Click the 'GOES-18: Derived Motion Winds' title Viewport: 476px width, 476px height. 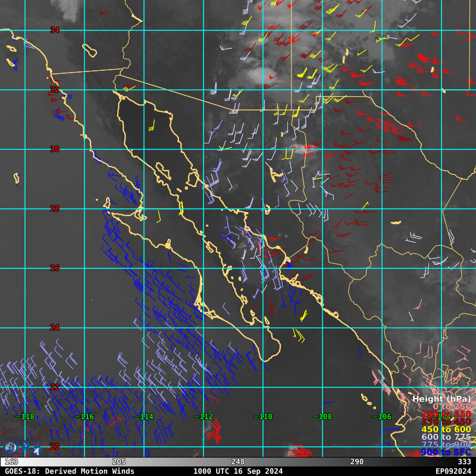coord(68,471)
